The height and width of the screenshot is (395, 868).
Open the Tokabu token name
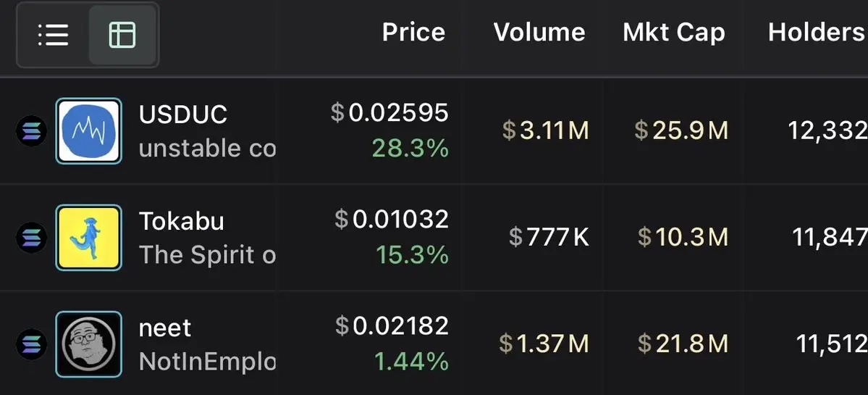182,221
